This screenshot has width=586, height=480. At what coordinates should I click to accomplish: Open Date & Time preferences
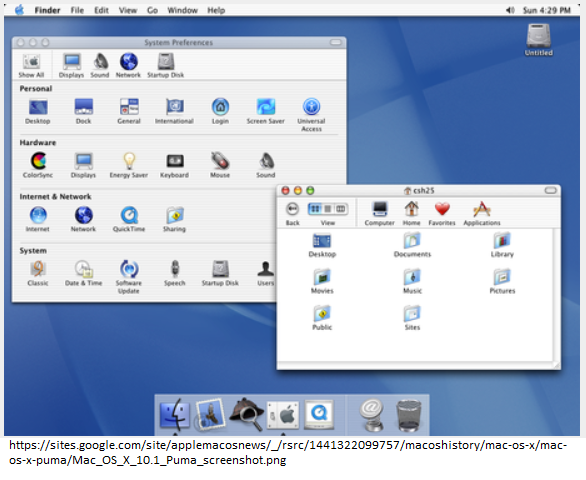coord(83,273)
